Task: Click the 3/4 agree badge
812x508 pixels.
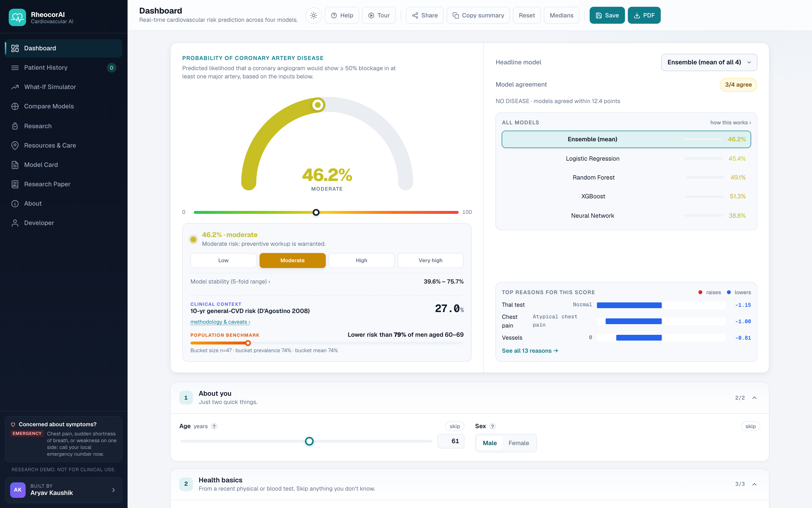Action: point(738,85)
